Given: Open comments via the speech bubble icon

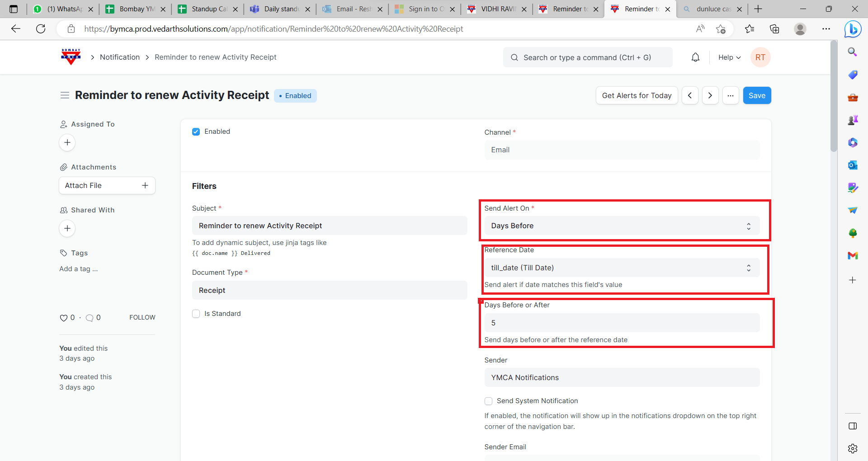Looking at the screenshot, I should coord(90,318).
